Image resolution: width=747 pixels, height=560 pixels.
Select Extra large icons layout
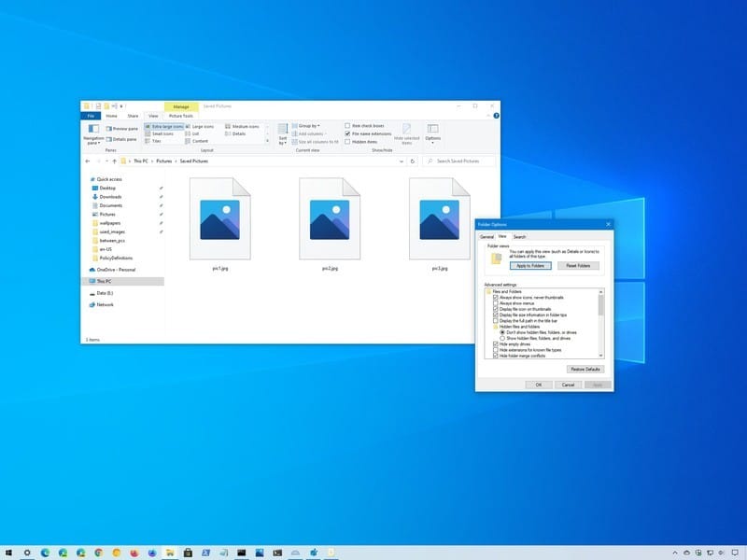(164, 127)
